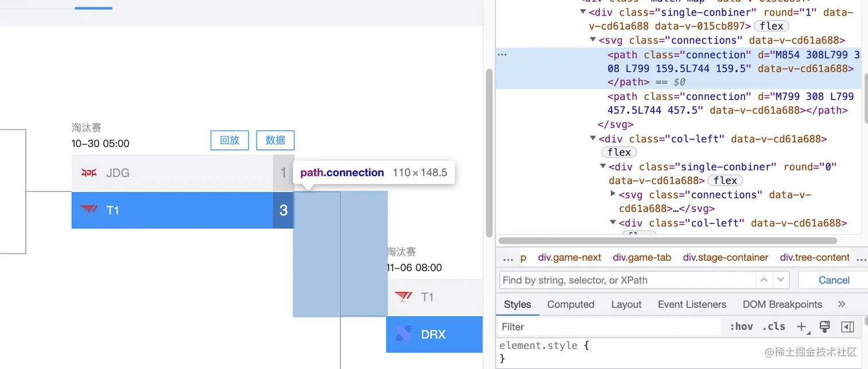Show more DevTools tabs with the double chevron
The image size is (868, 369).
click(x=842, y=304)
